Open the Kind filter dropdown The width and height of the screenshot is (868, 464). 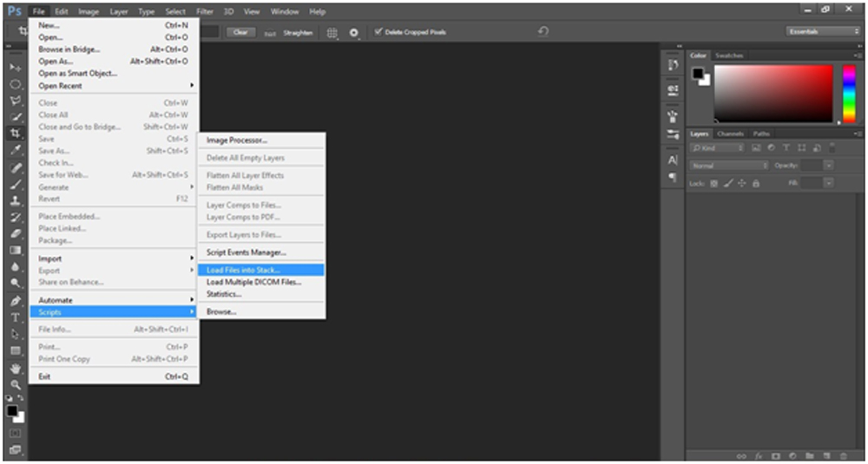coord(718,148)
